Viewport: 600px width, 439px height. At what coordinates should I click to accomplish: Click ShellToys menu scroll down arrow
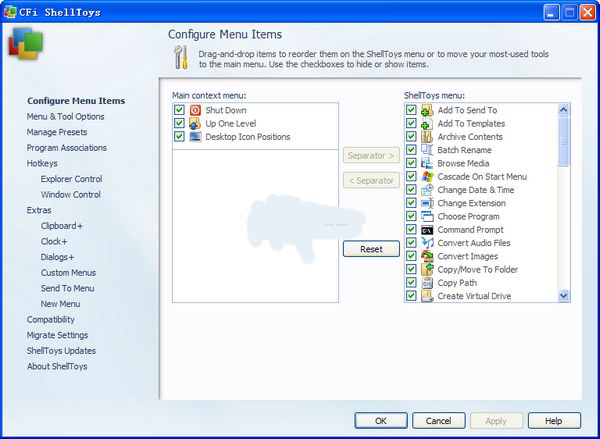click(564, 295)
